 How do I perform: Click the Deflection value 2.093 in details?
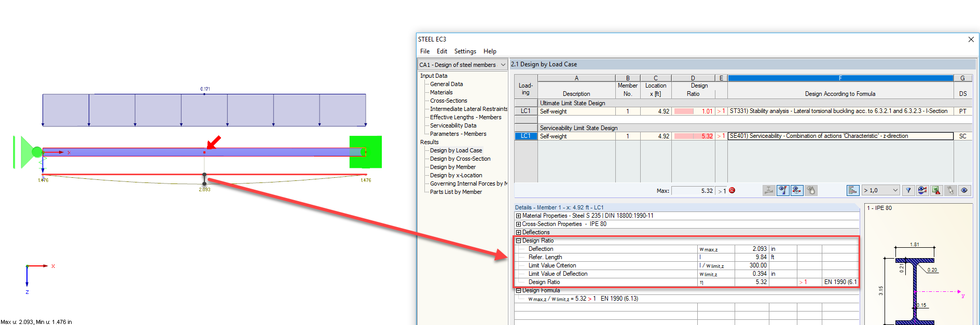click(752, 249)
